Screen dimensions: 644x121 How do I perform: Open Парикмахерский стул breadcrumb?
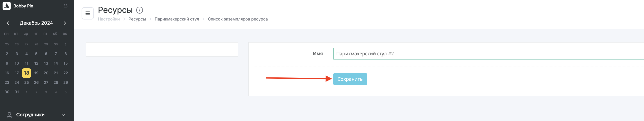[177, 19]
